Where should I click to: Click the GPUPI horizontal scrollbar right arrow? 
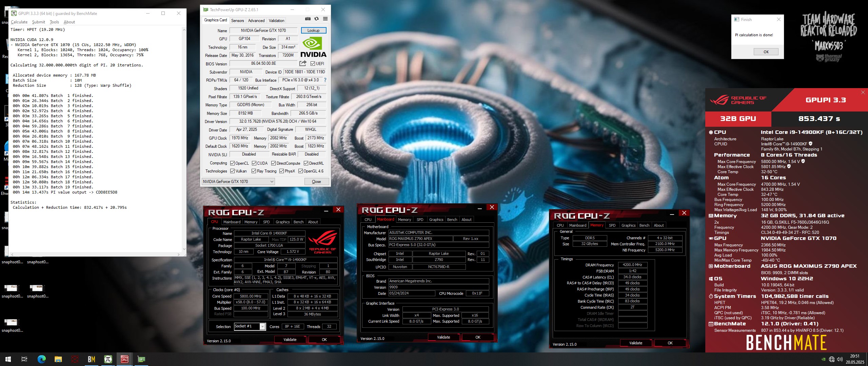tap(179, 254)
